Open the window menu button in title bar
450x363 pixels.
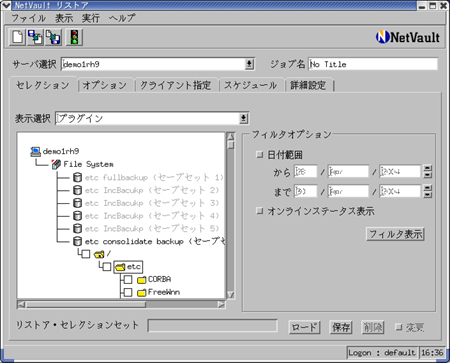pos(6,5)
